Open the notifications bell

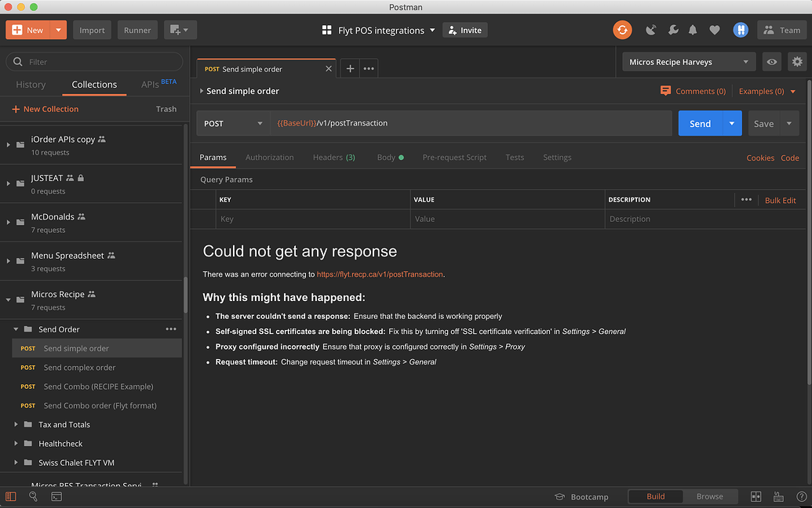tap(693, 29)
